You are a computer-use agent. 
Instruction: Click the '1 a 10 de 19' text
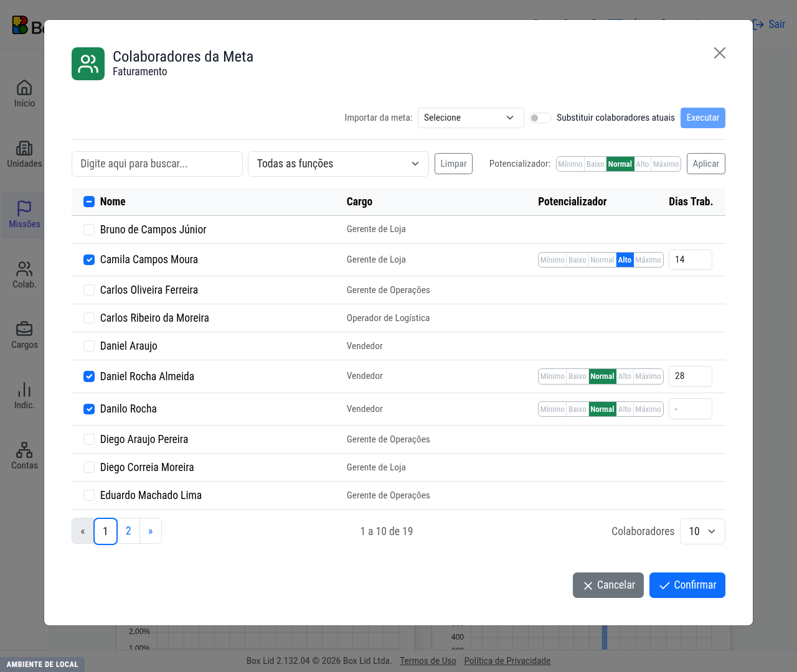[387, 531]
